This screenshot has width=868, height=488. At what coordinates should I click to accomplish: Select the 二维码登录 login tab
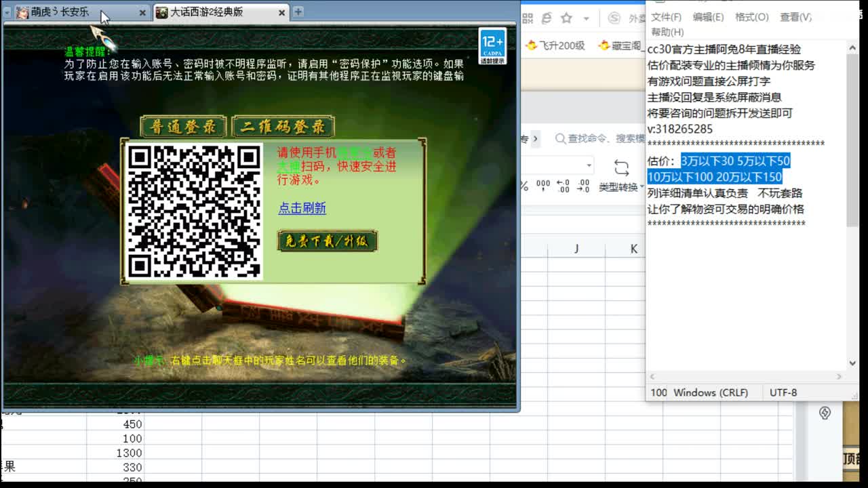(x=283, y=127)
